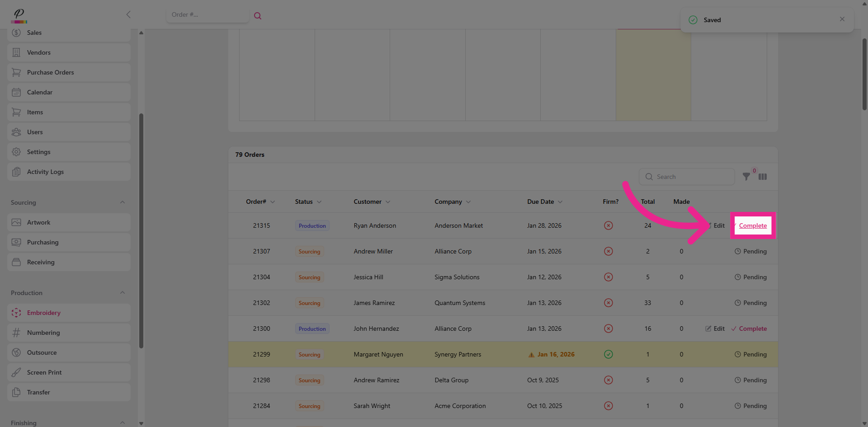Open Purchase Orders in the sidebar

pyautogui.click(x=50, y=72)
